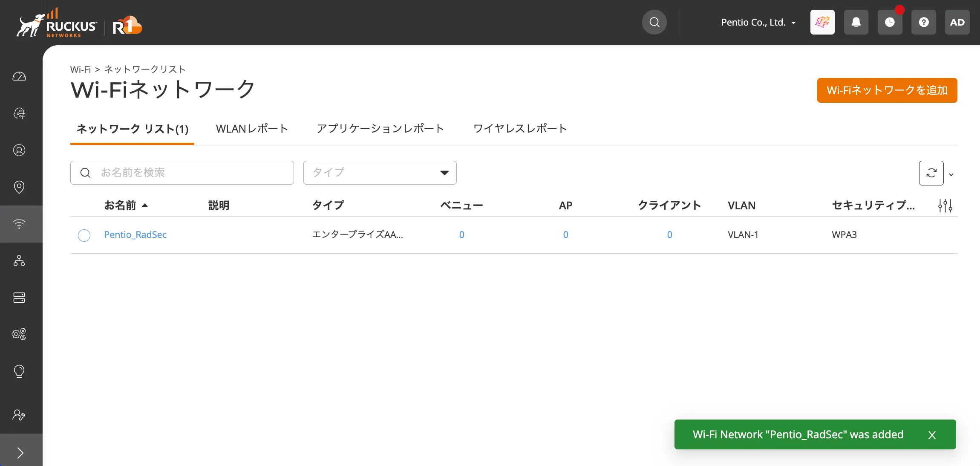Click the RUCKUS Networks logo
Viewport: 980px width, 466px height.
[x=57, y=23]
